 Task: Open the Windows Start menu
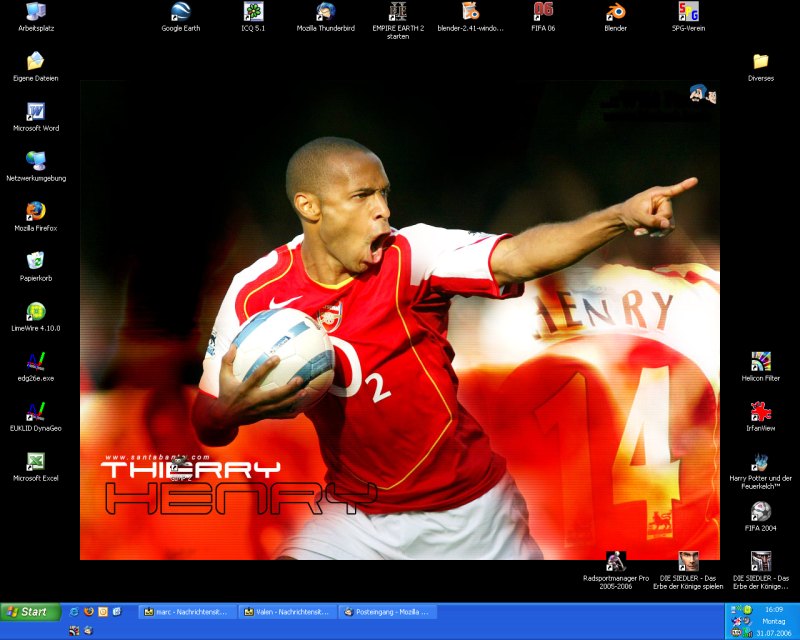[x=31, y=611]
